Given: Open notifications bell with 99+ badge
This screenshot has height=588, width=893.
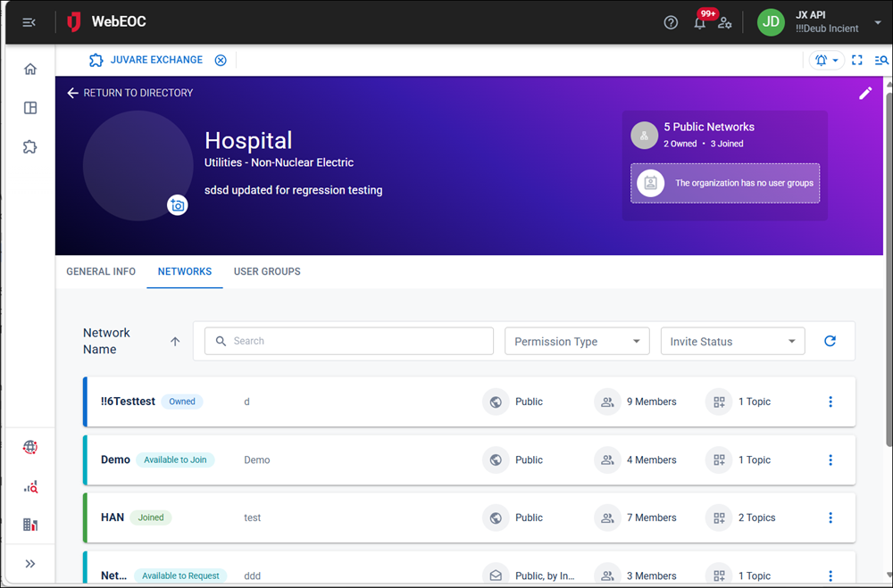Looking at the screenshot, I should point(700,23).
